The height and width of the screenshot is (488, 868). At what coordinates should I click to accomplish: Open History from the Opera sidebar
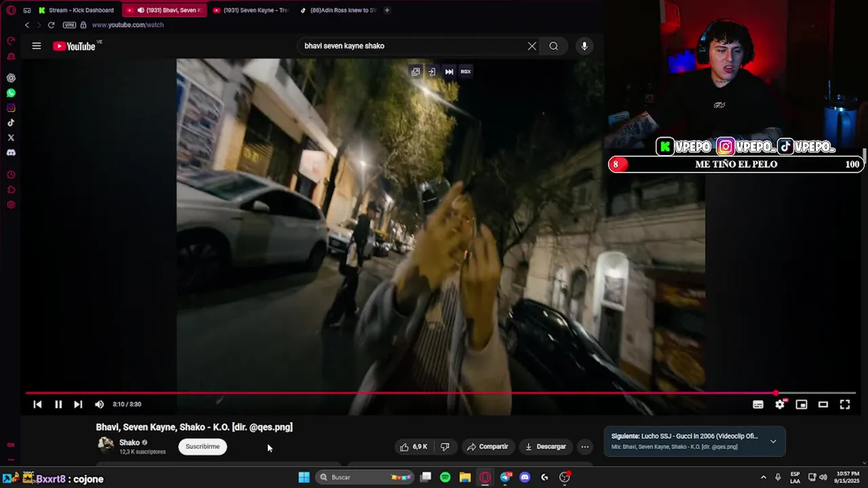[11, 175]
